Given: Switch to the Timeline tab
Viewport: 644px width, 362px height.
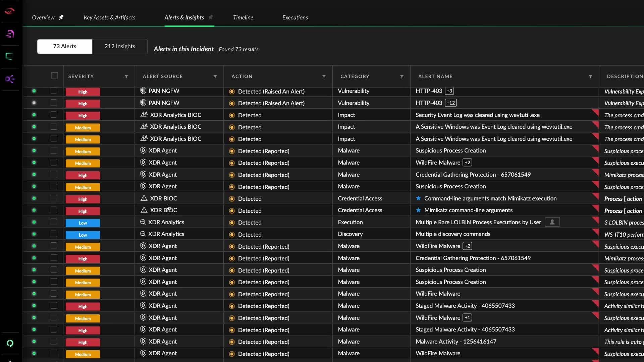Looking at the screenshot, I should pyautogui.click(x=243, y=17).
